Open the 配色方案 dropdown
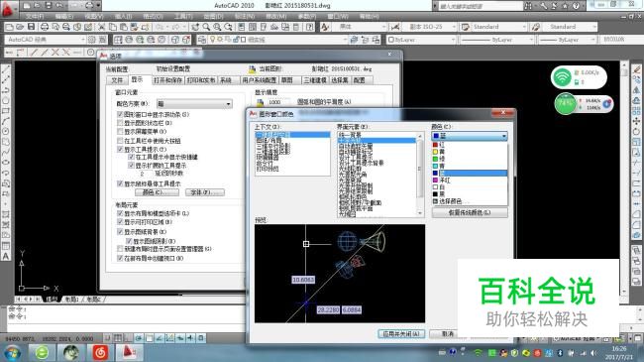The height and width of the screenshot is (362, 644). tap(194, 104)
